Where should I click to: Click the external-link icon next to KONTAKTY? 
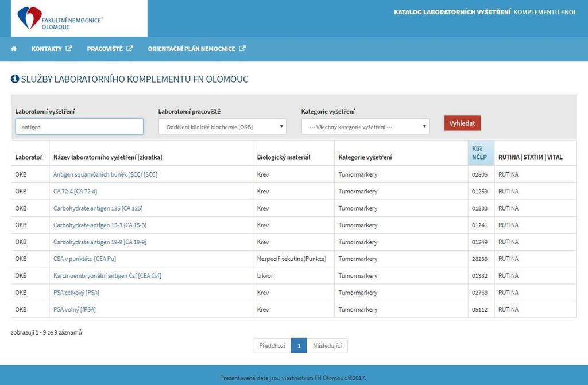pos(69,48)
